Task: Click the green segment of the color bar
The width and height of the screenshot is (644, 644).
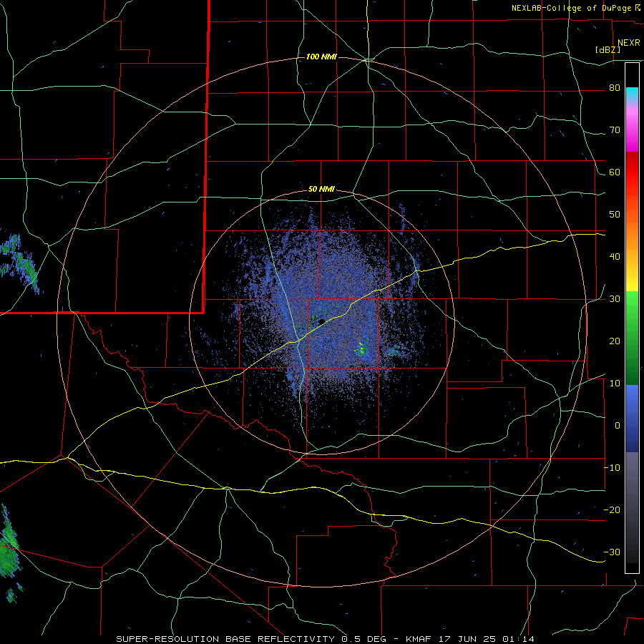Action: coord(632,338)
